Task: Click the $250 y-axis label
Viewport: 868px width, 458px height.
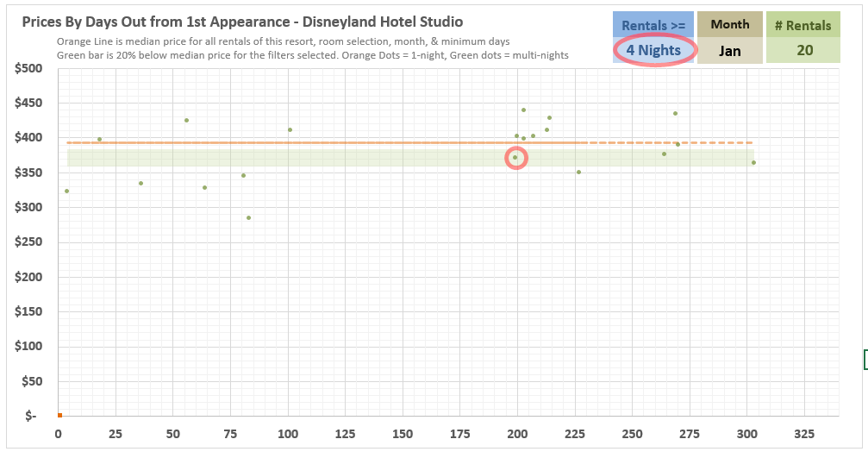Action: [28, 242]
